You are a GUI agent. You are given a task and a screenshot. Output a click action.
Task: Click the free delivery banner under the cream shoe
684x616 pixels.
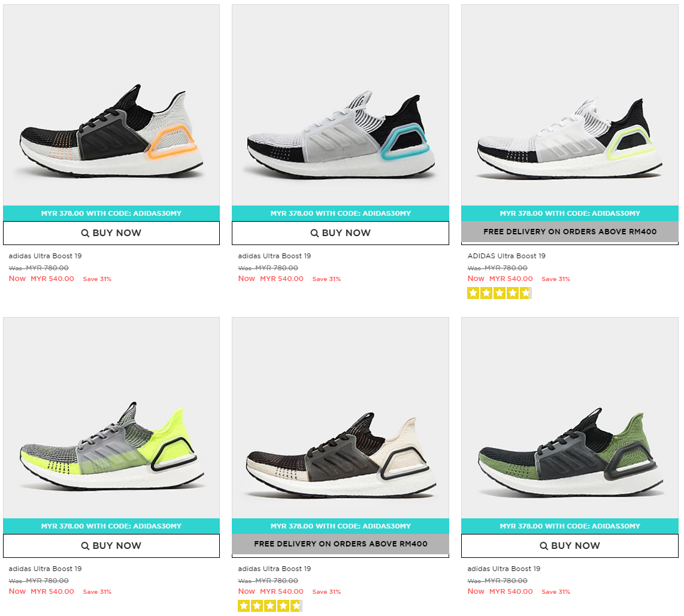click(340, 544)
